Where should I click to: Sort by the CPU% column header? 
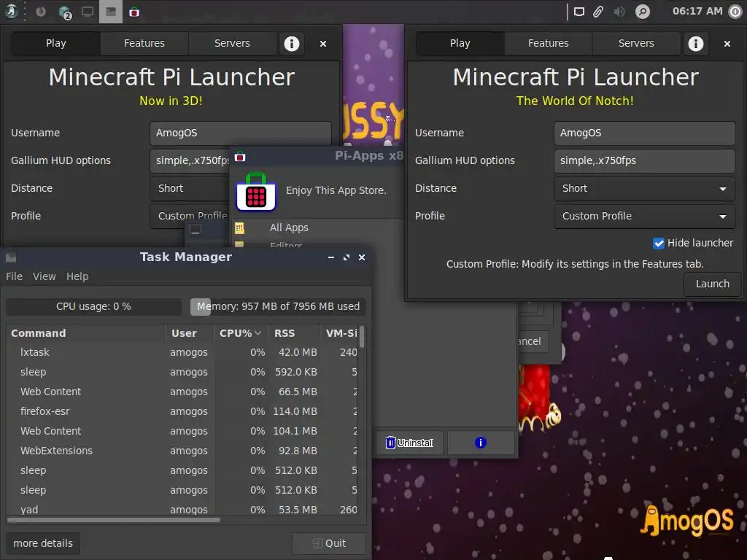click(240, 333)
